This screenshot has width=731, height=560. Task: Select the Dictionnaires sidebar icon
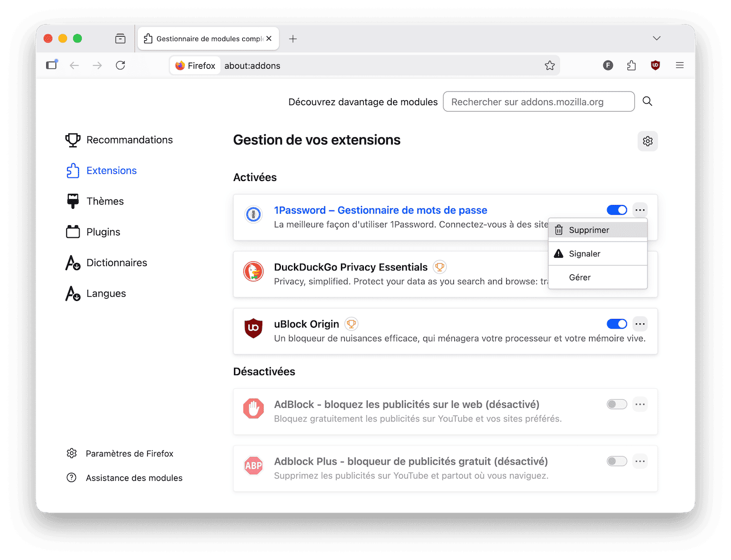point(73,262)
